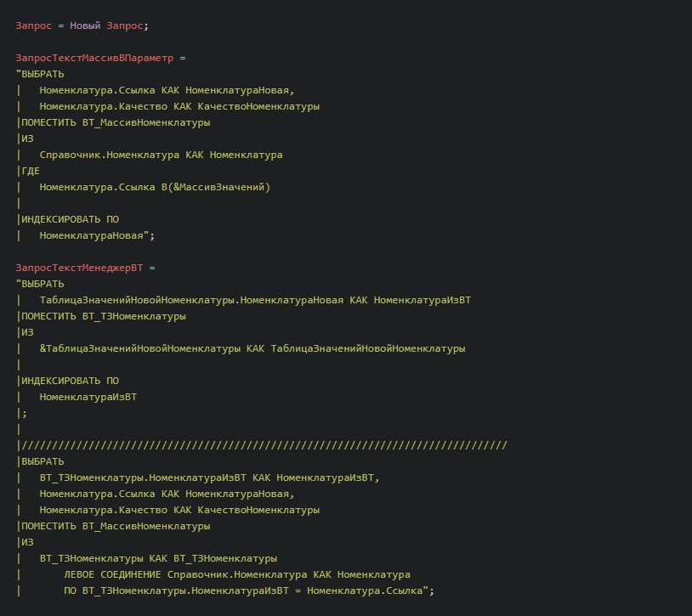Click the join condition line starting with ПО

pos(249,591)
